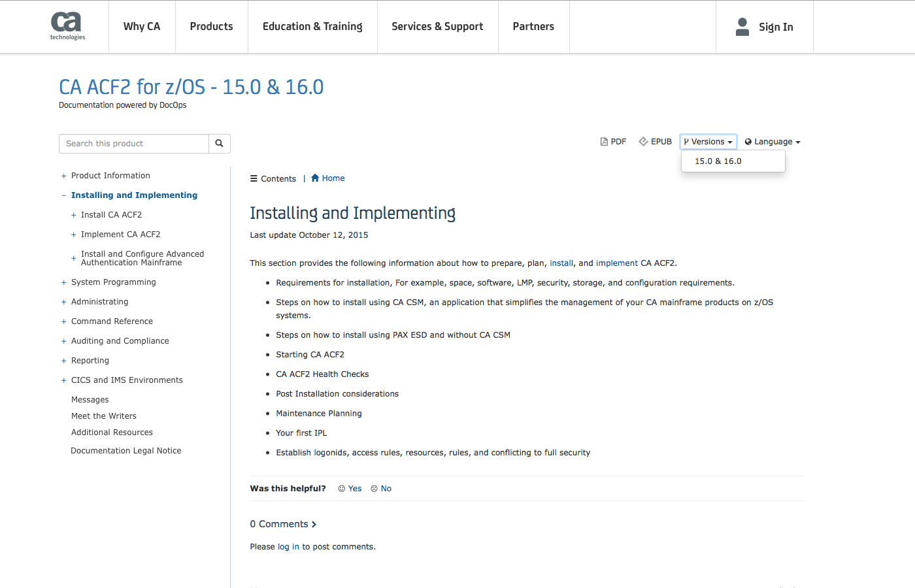The width and height of the screenshot is (915, 588).
Task: Open the Language dropdown
Action: click(x=772, y=141)
